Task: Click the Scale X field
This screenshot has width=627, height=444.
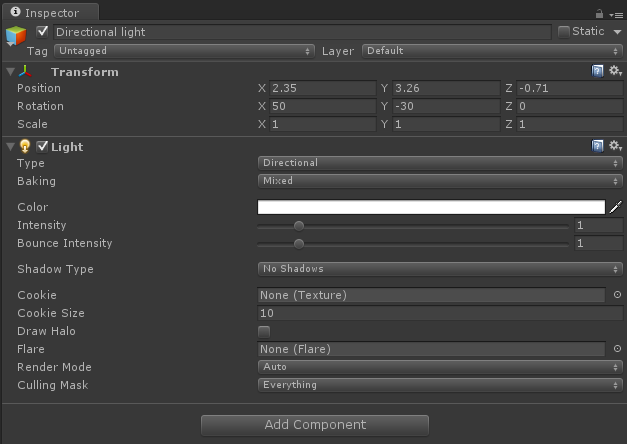Action: 323,124
